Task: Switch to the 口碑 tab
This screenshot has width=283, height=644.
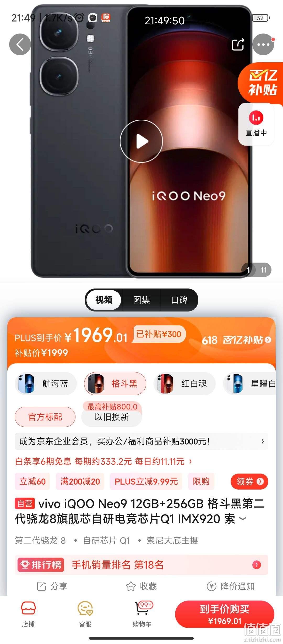Action: [179, 300]
